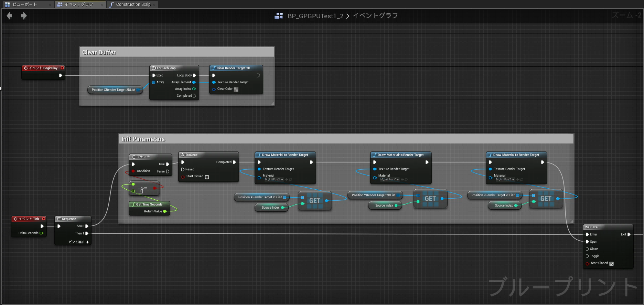Click the Toggle pin on the Gate node

[x=587, y=256]
